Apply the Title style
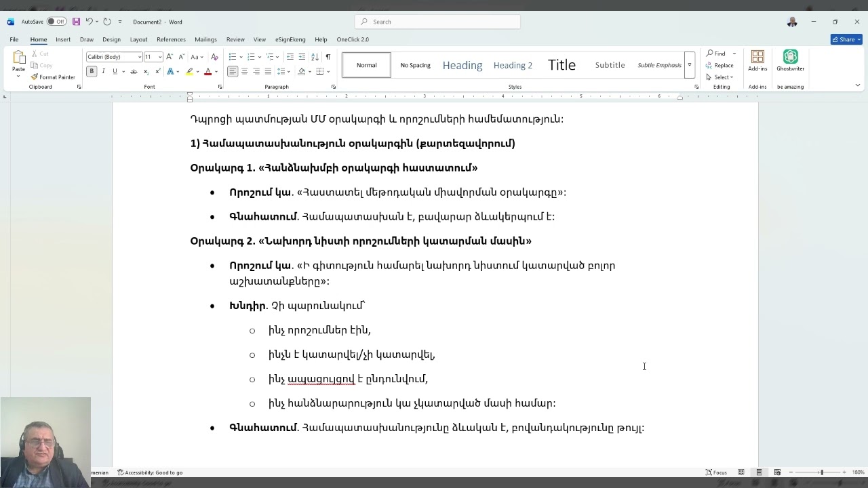This screenshot has width=868, height=488. (561, 65)
